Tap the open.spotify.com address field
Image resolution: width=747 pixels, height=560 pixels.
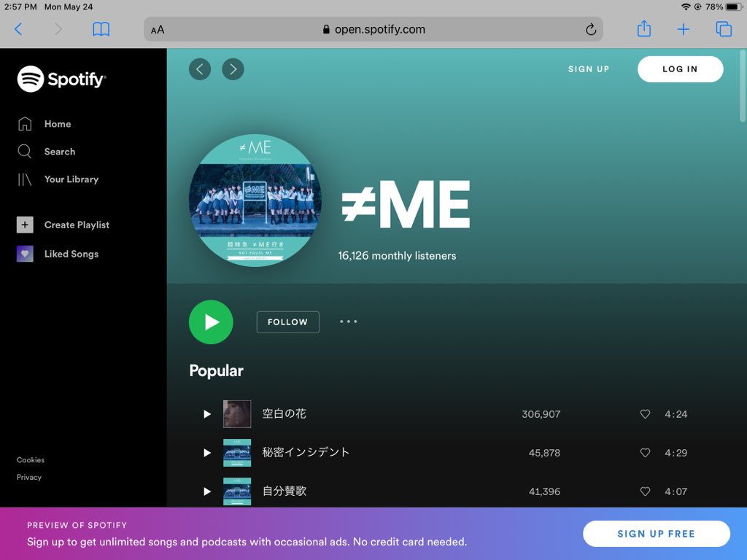373,29
